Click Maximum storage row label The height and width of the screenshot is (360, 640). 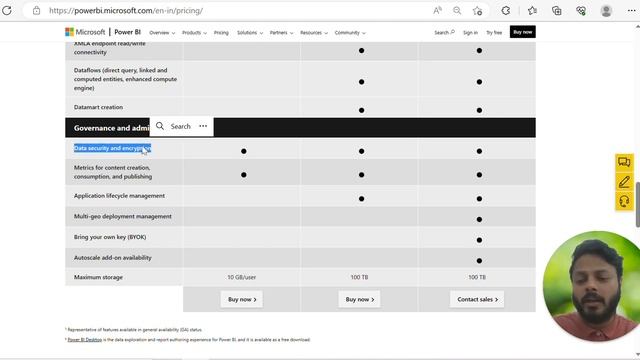98,277
